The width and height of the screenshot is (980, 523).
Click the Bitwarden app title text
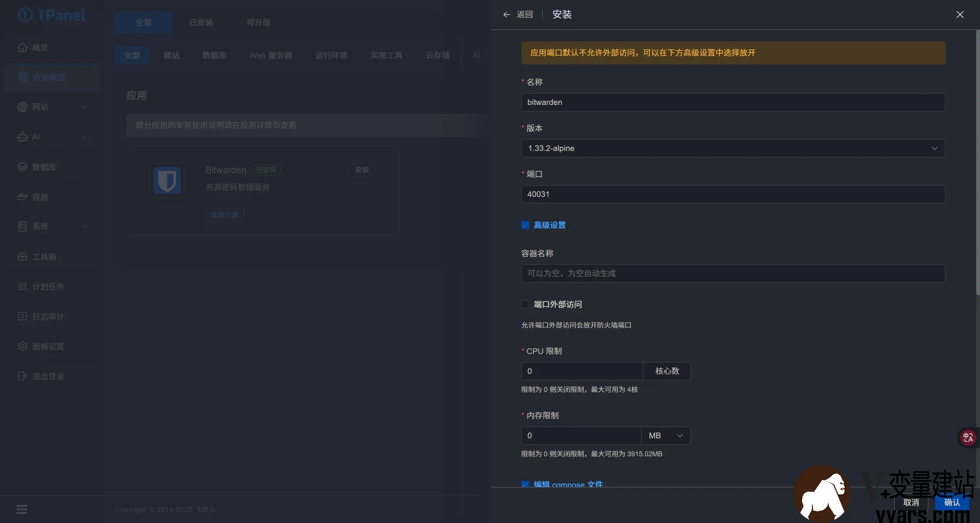(226, 170)
